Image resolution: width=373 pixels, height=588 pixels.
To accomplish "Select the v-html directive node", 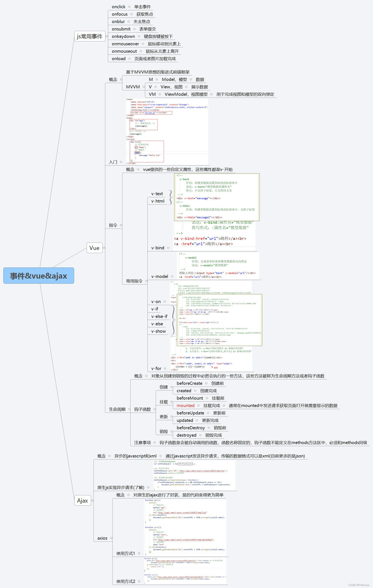I will tap(158, 201).
